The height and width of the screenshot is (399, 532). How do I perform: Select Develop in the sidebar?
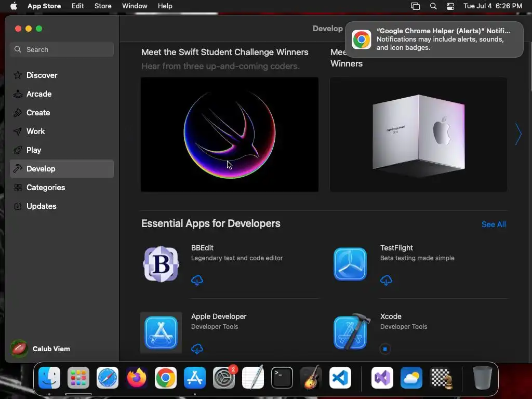tap(62, 169)
